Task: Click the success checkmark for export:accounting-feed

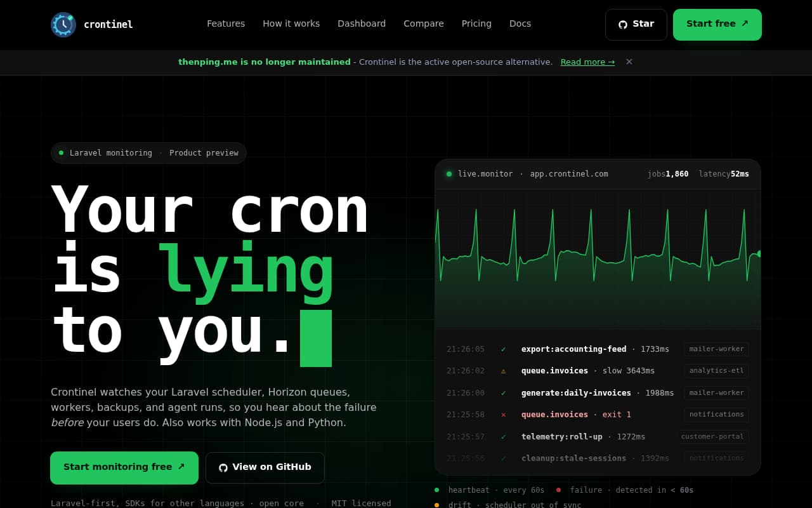Action: pyautogui.click(x=504, y=349)
